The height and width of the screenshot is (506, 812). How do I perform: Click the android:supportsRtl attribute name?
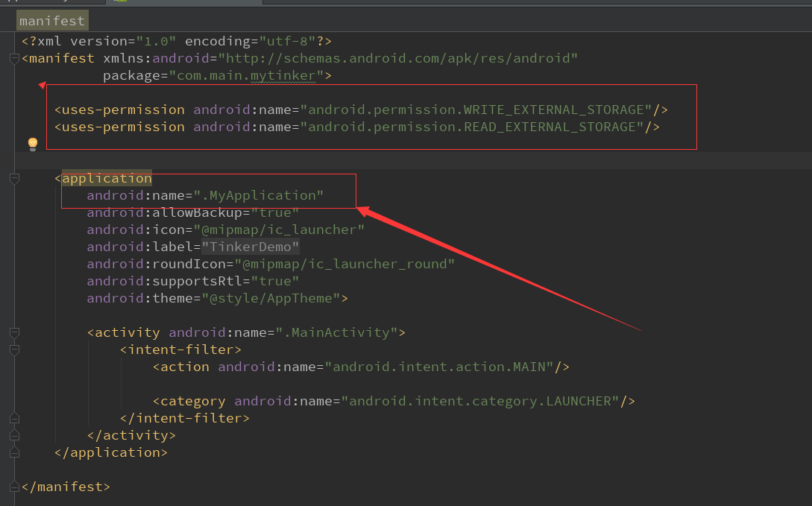(165, 281)
